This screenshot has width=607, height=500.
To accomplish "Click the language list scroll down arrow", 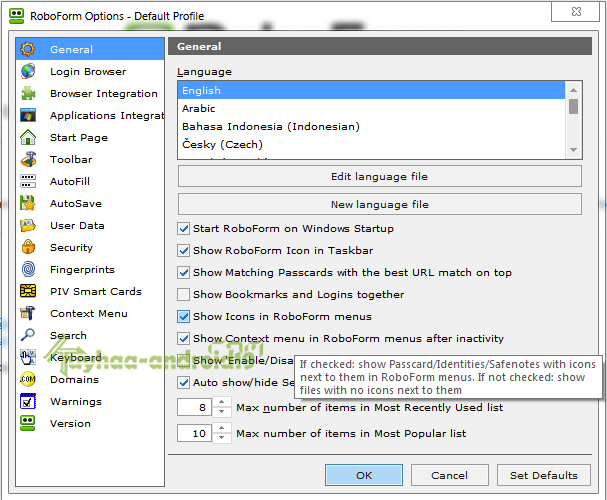I will pyautogui.click(x=573, y=150).
